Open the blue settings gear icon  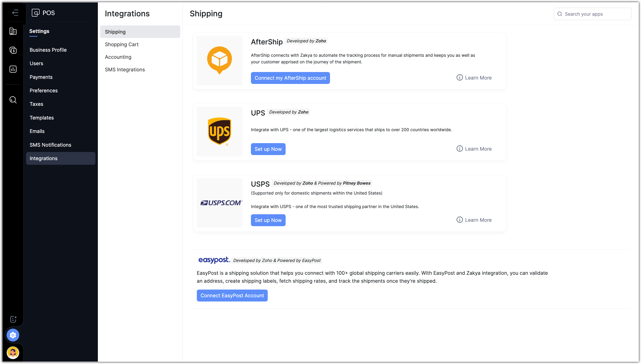coord(13,335)
